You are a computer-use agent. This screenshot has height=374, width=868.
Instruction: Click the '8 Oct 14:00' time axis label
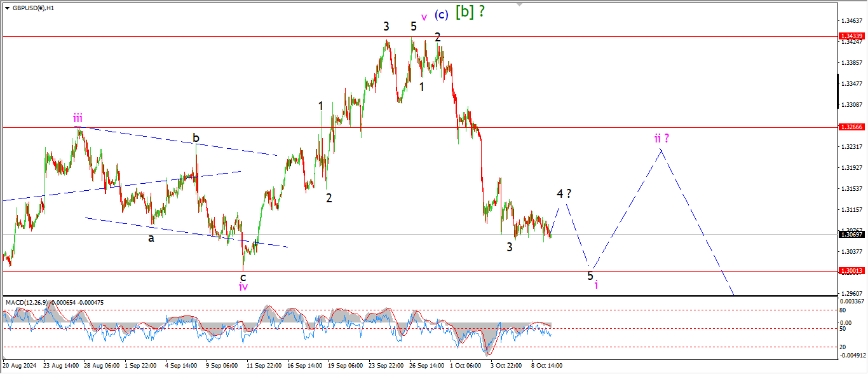click(x=546, y=366)
